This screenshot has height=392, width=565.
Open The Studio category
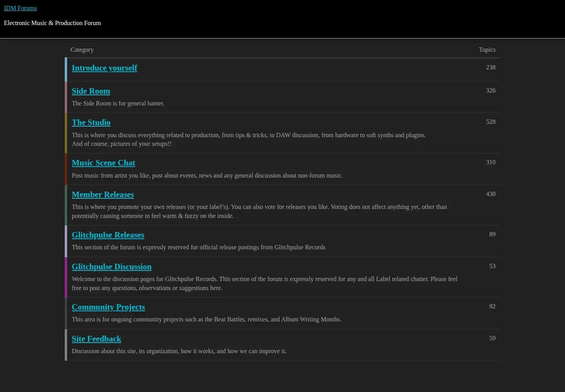coord(91,122)
